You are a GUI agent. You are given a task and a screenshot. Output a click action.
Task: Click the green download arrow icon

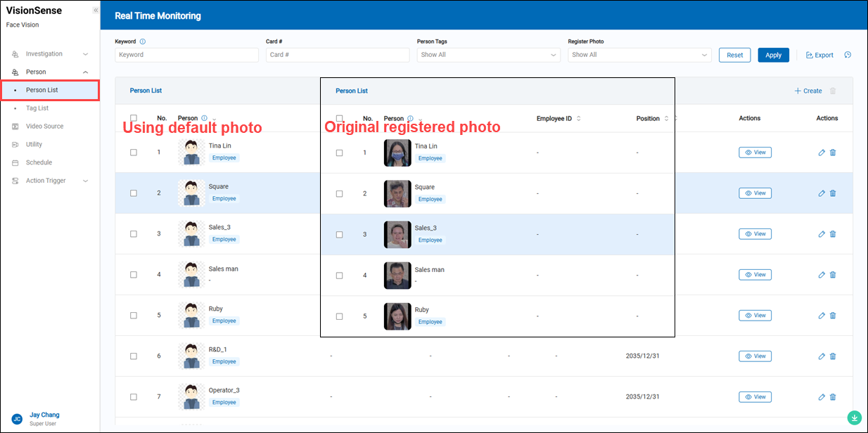coord(855,418)
